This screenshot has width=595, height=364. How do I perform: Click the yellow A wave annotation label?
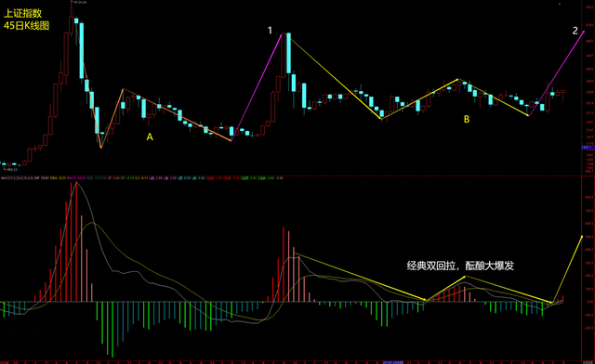150,136
